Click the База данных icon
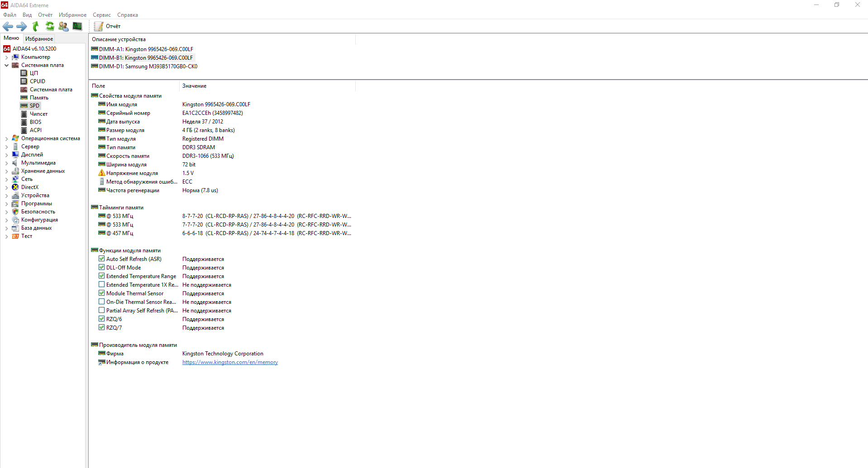The width and height of the screenshot is (868, 468). tap(15, 228)
